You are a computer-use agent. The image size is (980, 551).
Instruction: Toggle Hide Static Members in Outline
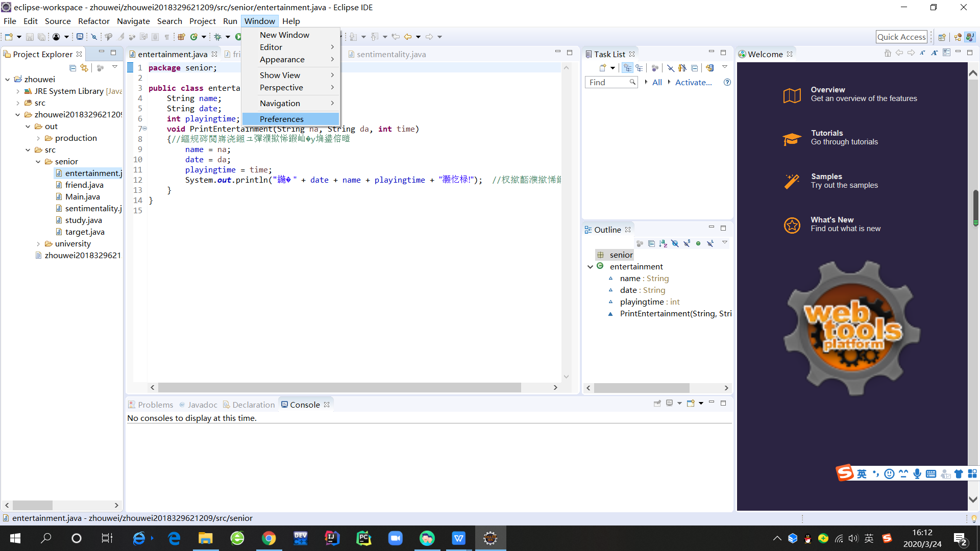tap(687, 244)
